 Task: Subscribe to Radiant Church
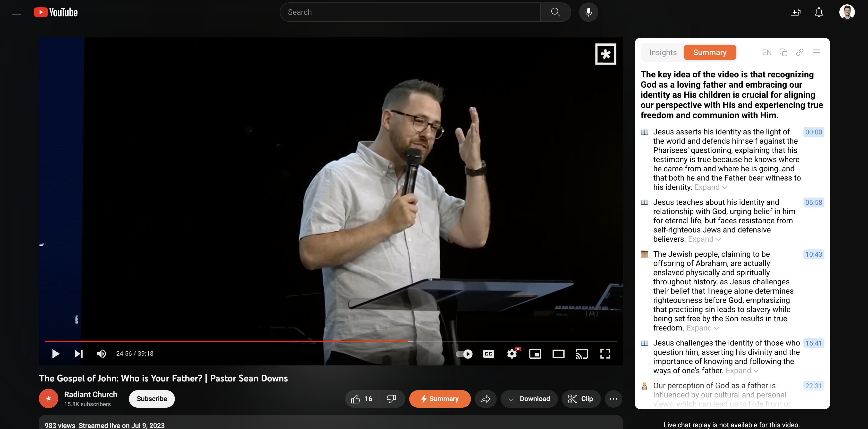click(152, 399)
